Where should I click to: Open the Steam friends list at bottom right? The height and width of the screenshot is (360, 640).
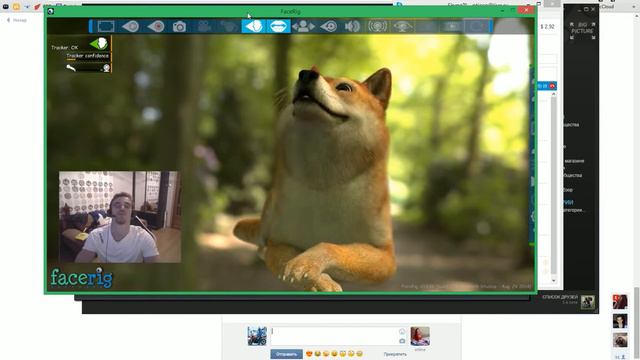pos(560,299)
